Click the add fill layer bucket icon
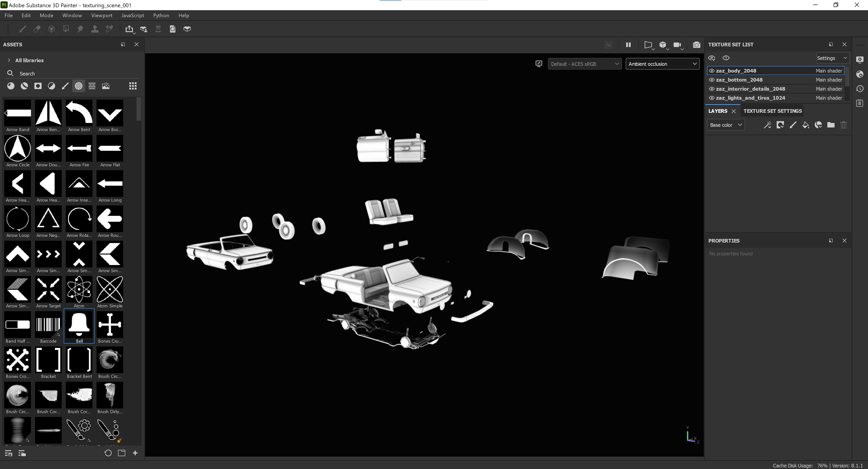The image size is (868, 469). (805, 125)
